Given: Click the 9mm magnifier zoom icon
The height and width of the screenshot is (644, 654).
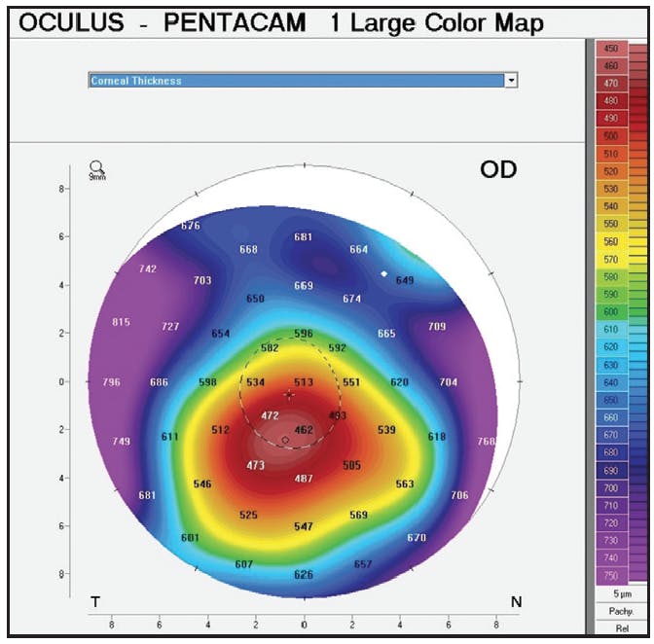Looking at the screenshot, I should pos(96,170).
